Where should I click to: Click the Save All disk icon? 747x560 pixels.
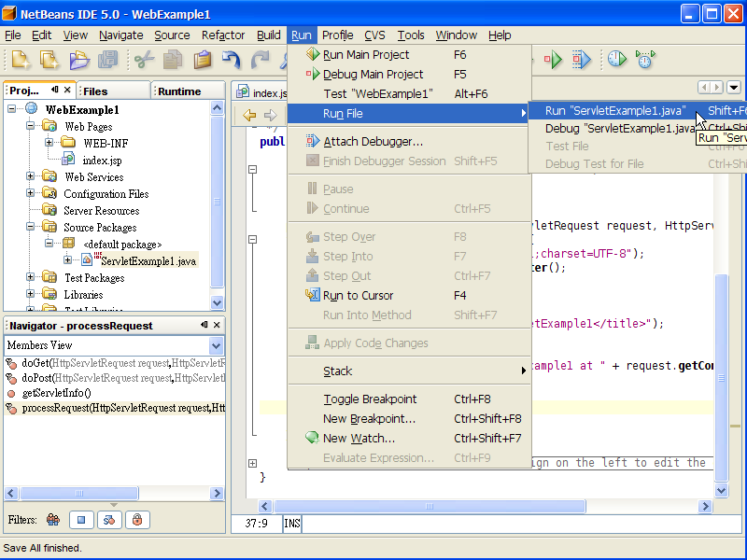click(107, 60)
